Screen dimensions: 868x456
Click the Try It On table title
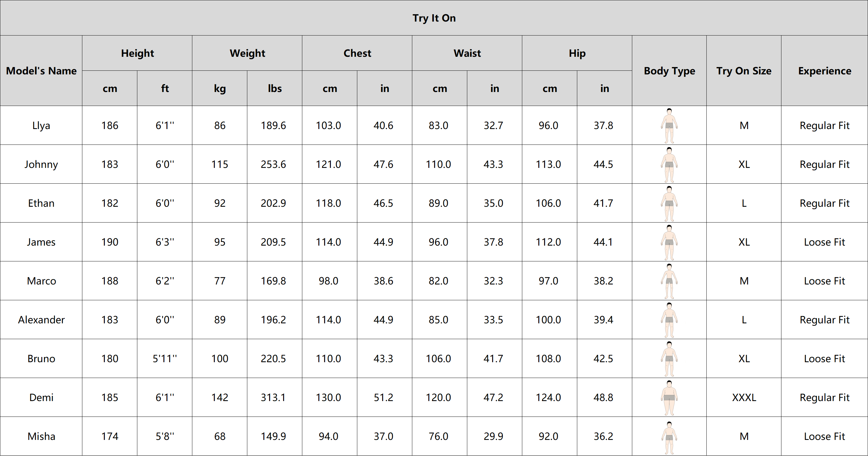tap(434, 18)
